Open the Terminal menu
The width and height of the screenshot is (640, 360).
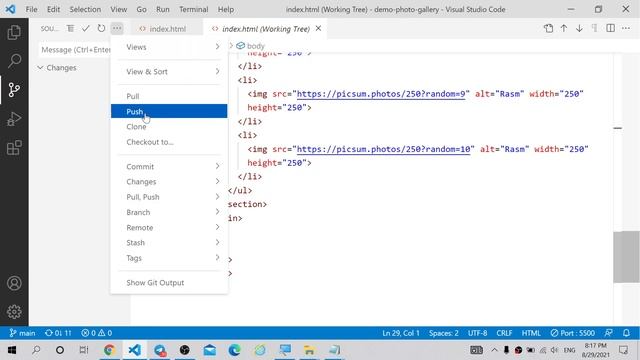[193, 9]
